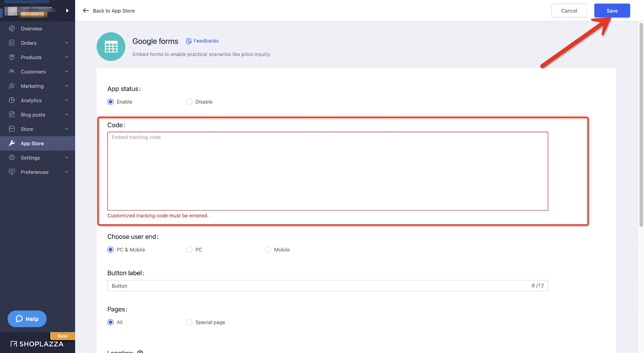This screenshot has width=644, height=353.
Task: Click the Button label input field
Action: tap(328, 286)
